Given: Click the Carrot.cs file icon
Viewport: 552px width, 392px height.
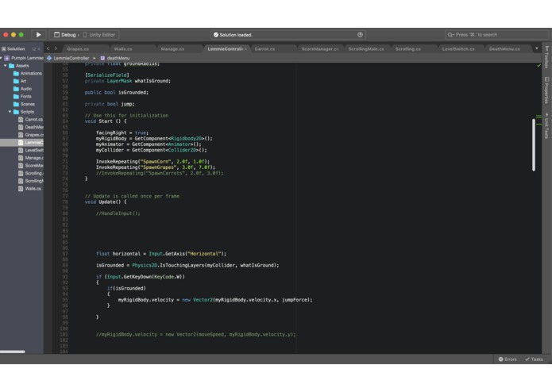Looking at the screenshot, I should pyautogui.click(x=21, y=120).
